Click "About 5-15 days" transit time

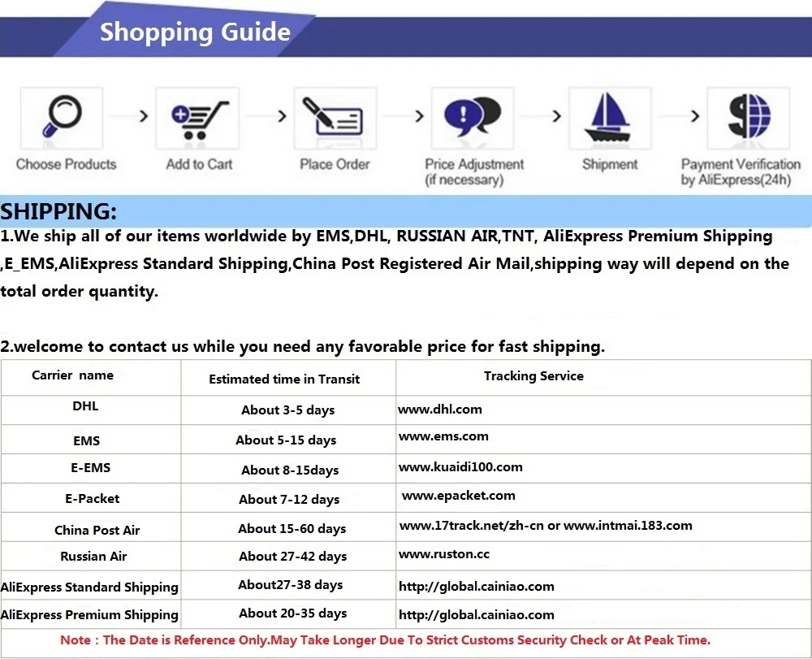(x=286, y=440)
